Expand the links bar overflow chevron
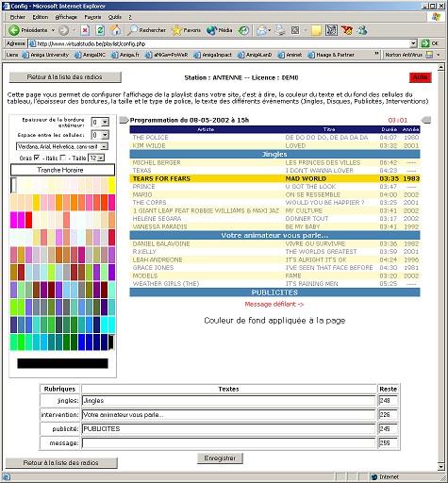Image resolution: width=448 pixels, height=483 pixels. click(376, 55)
